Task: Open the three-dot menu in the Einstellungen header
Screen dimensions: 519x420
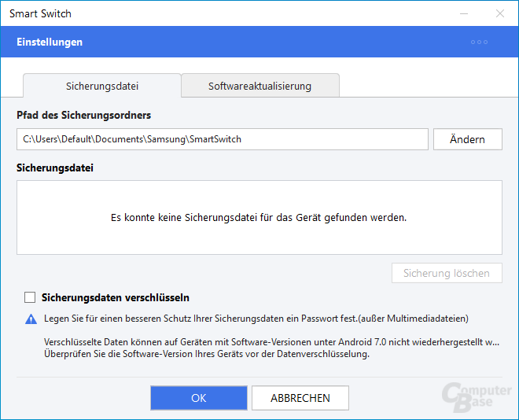Action: (479, 42)
